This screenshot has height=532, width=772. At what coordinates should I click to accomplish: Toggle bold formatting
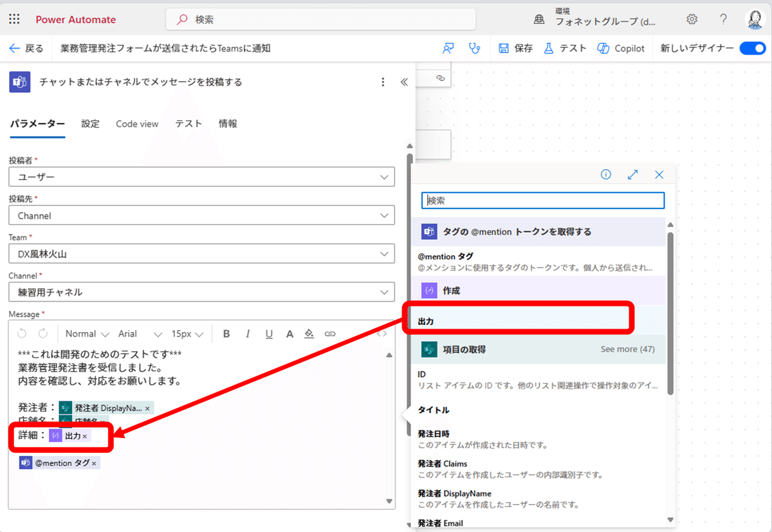coord(226,333)
